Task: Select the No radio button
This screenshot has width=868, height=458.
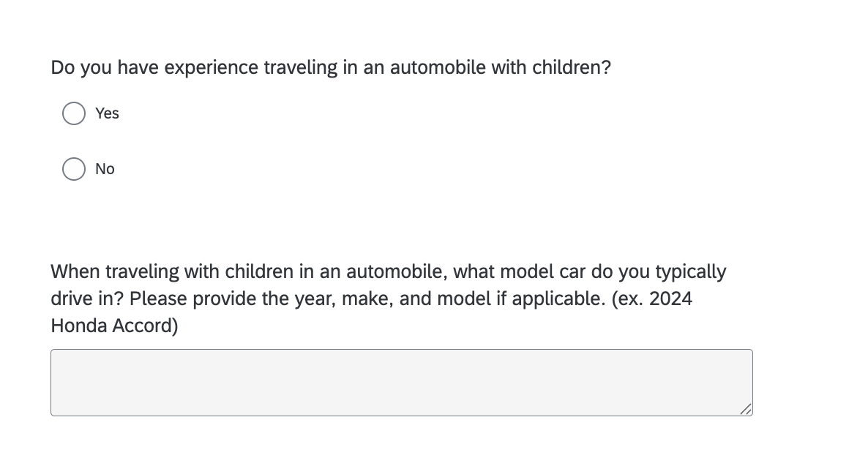Action: tap(73, 169)
